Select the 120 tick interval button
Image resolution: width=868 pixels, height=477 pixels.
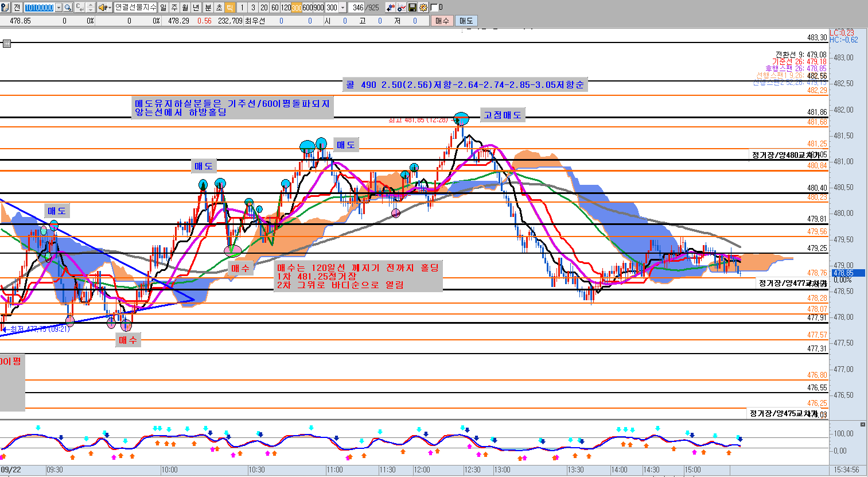tap(285, 7)
